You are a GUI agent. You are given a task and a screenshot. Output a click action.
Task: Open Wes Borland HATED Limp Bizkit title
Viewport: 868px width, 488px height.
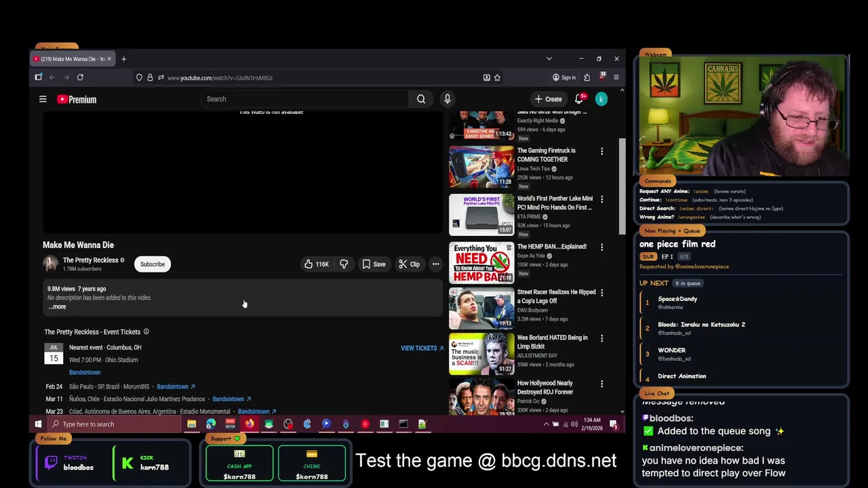coord(552,342)
